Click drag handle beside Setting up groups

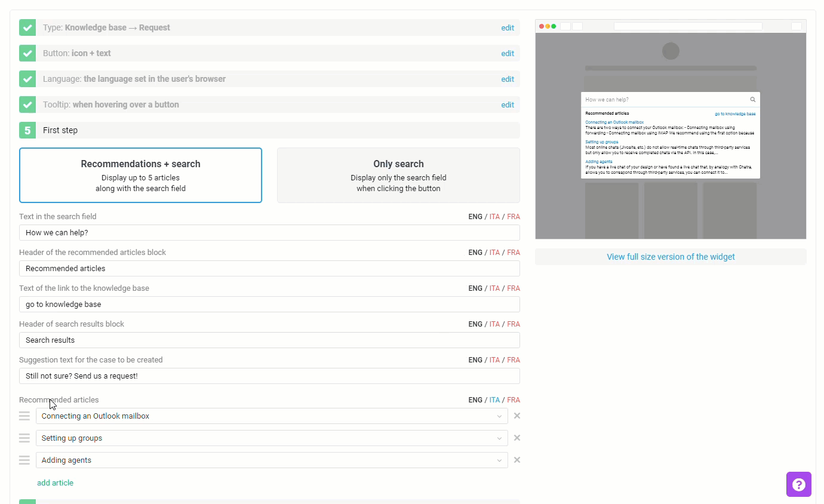pyautogui.click(x=24, y=438)
